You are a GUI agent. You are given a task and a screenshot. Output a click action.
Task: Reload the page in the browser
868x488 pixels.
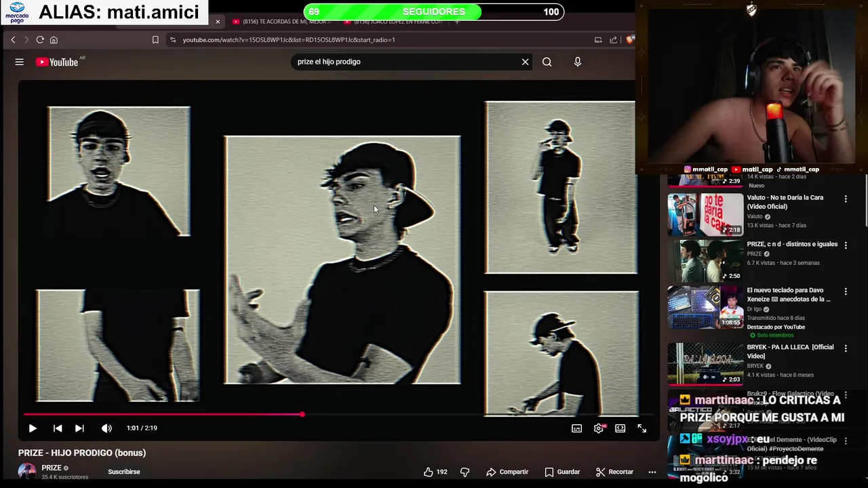tap(40, 40)
